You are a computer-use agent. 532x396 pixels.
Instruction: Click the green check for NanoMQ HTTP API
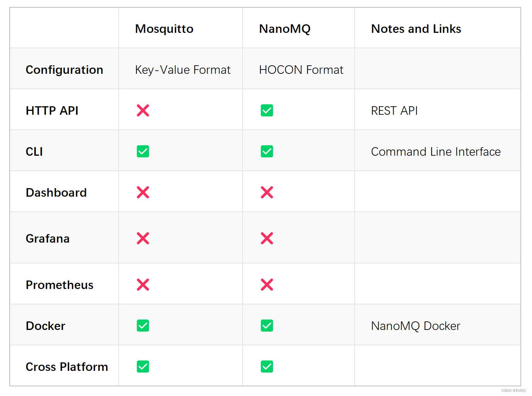[x=267, y=110]
